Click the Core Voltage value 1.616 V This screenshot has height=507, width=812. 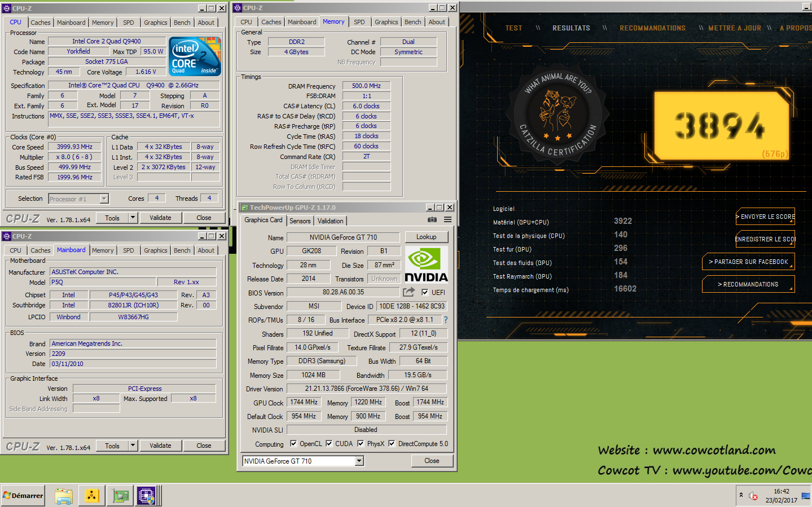(x=146, y=72)
